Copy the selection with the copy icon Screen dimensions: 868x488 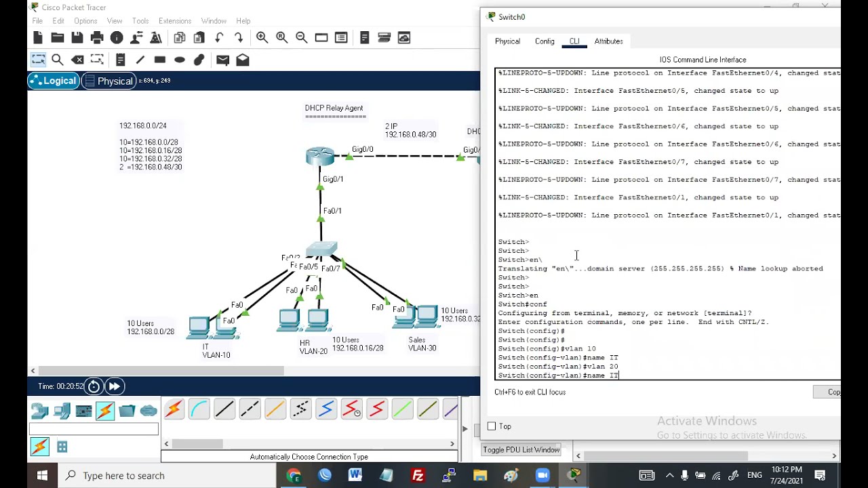click(180, 38)
